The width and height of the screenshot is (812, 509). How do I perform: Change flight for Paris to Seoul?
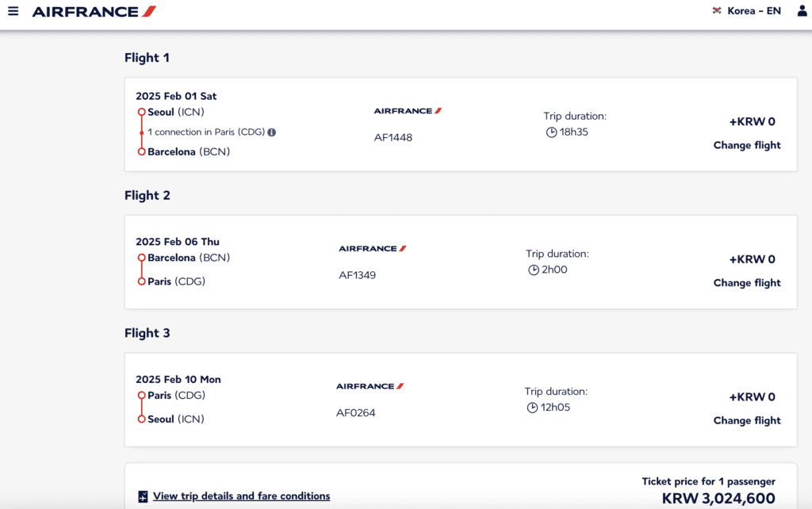747,420
